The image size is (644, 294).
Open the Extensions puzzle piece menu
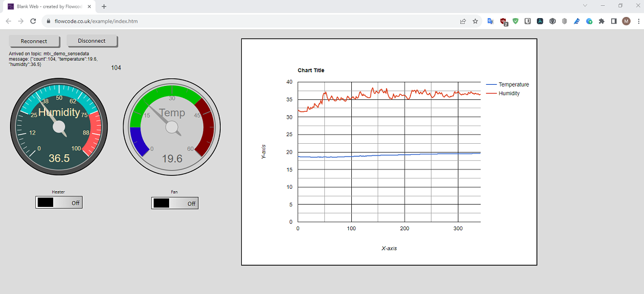601,21
